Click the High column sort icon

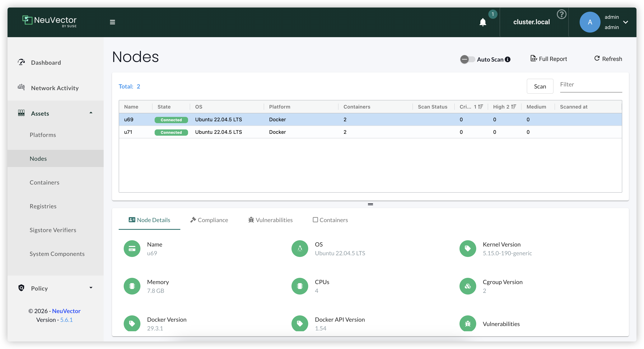514,107
